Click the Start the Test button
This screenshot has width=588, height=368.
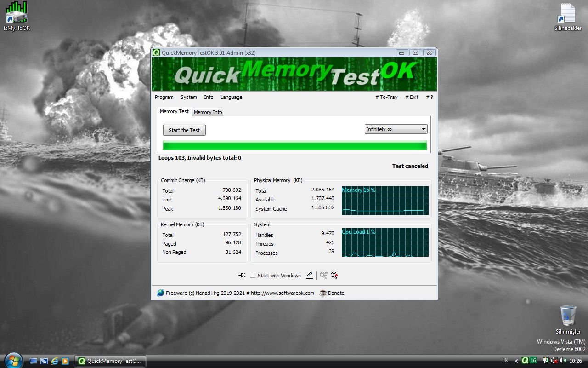[184, 130]
